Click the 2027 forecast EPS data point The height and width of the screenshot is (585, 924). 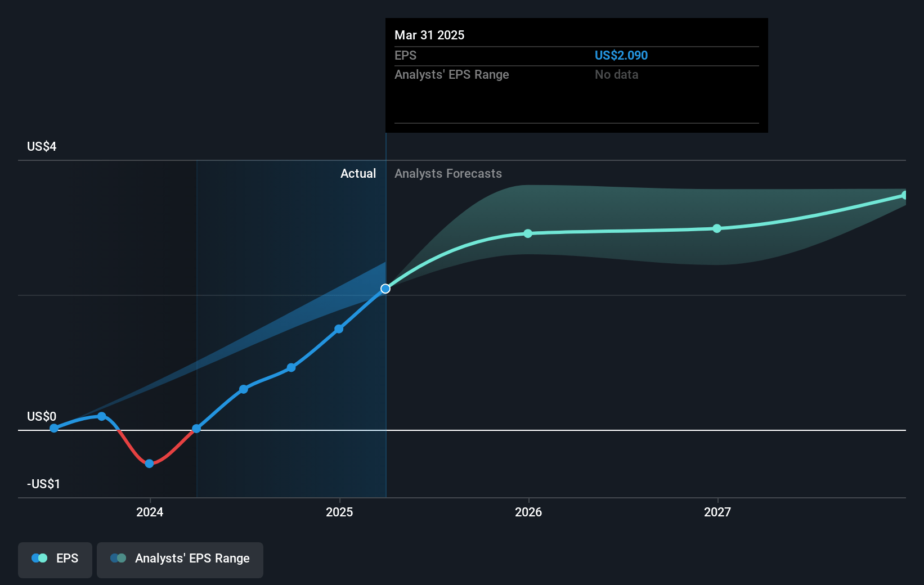[717, 228]
